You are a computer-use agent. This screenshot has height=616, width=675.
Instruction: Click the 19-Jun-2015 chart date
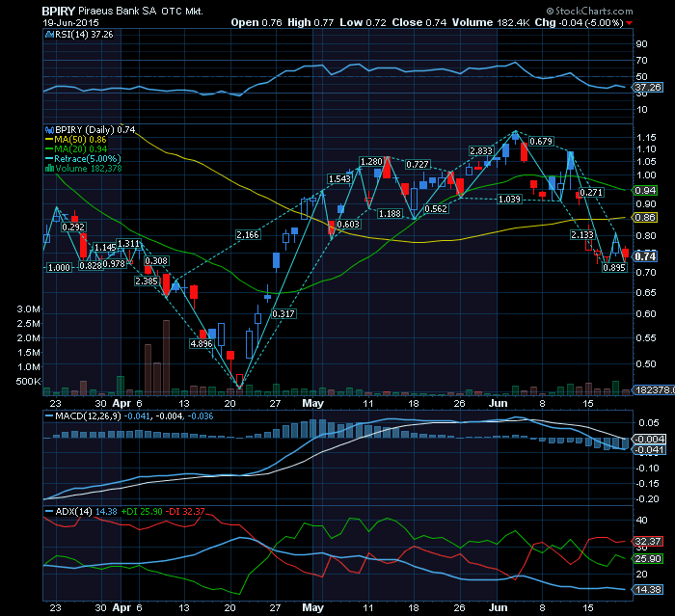70,23
